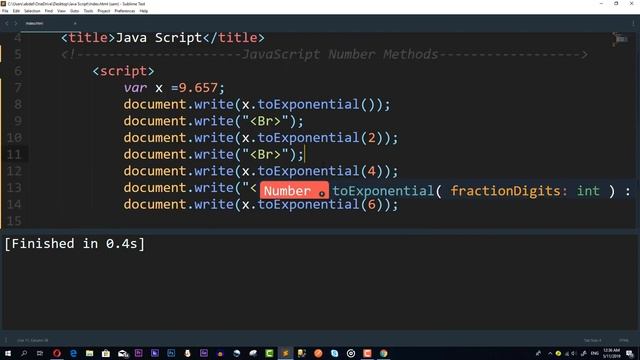Viewport: 640px width, 360px height.
Task: Open the Find menu
Action: click(x=49, y=11)
